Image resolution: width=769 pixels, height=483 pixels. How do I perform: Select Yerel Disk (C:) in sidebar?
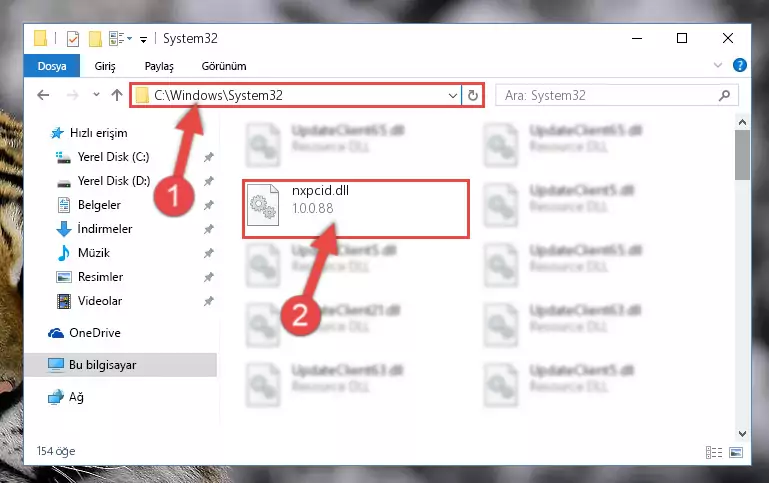pyautogui.click(x=113, y=157)
